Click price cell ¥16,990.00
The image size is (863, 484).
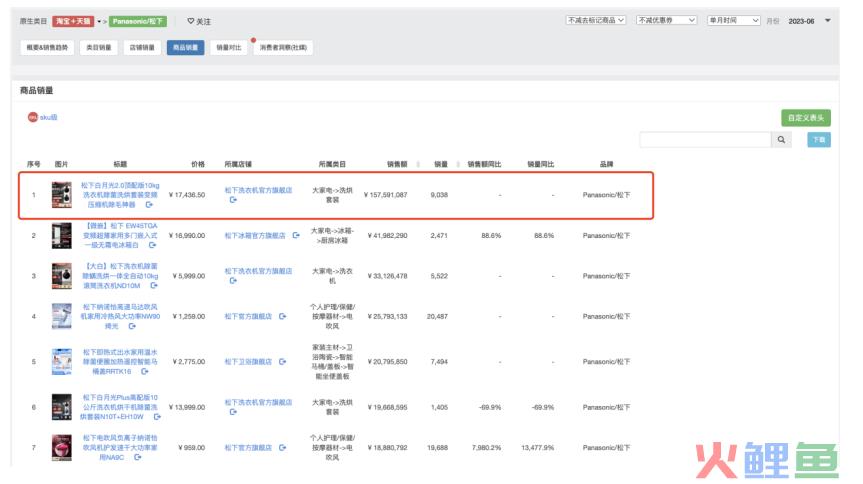coord(187,236)
